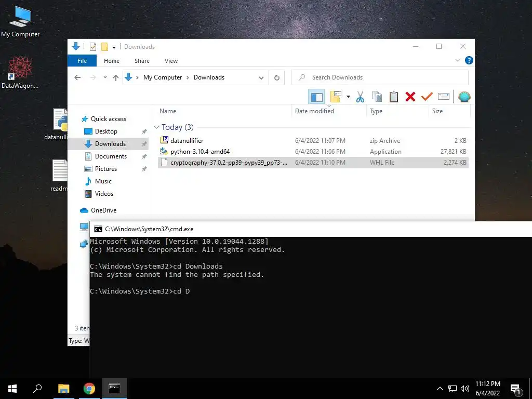Image resolution: width=532 pixels, height=399 pixels.
Task: Open Pictures in the navigation pane
Action: pos(105,169)
